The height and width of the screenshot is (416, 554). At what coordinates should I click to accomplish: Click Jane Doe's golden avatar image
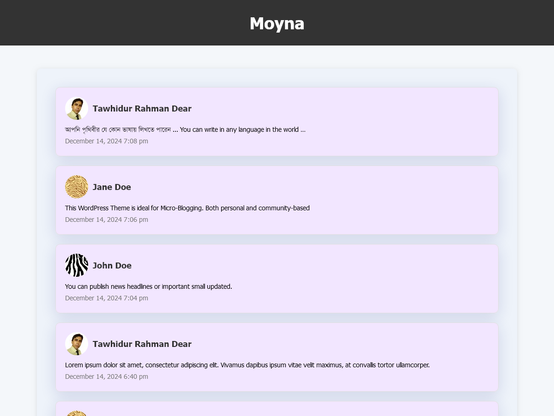[x=77, y=187]
